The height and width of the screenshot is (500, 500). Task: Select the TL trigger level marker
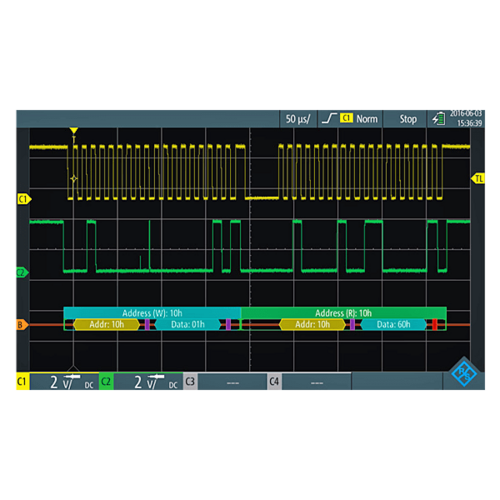click(478, 179)
